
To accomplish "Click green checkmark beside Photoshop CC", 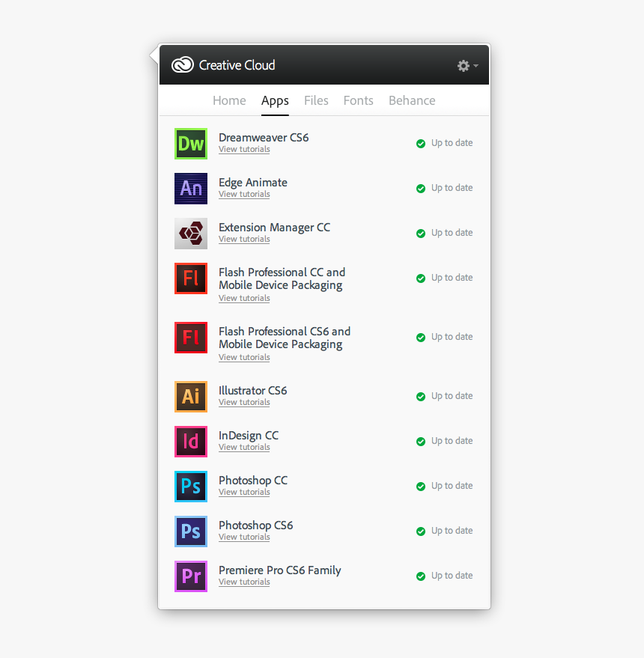I will 421,487.
